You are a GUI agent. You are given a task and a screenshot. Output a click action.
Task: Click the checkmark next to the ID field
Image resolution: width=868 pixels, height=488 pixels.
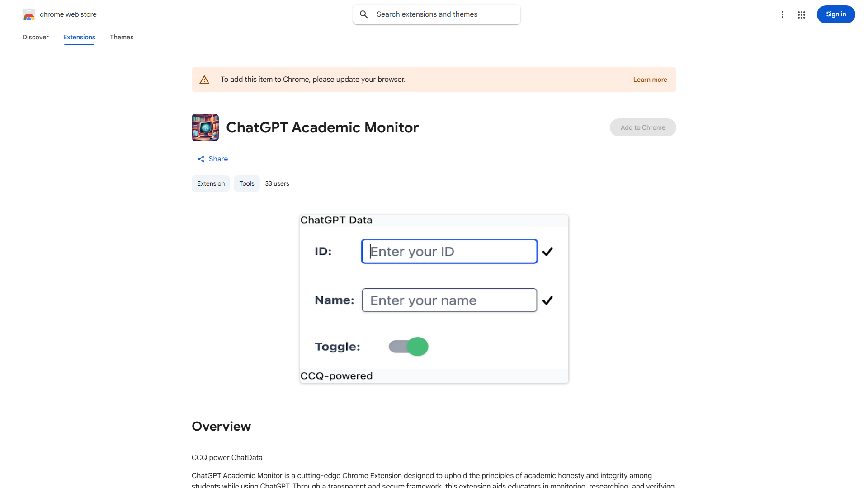(x=547, y=251)
